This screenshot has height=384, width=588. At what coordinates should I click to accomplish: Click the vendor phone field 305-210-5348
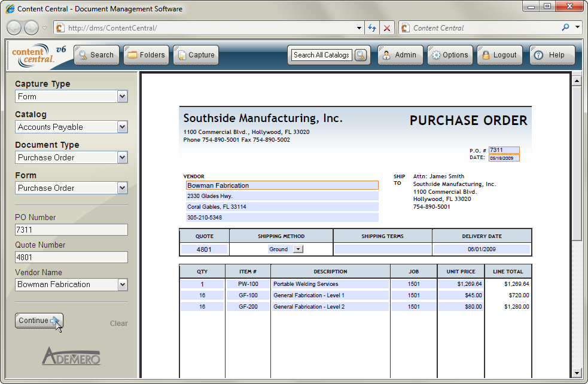coord(282,217)
